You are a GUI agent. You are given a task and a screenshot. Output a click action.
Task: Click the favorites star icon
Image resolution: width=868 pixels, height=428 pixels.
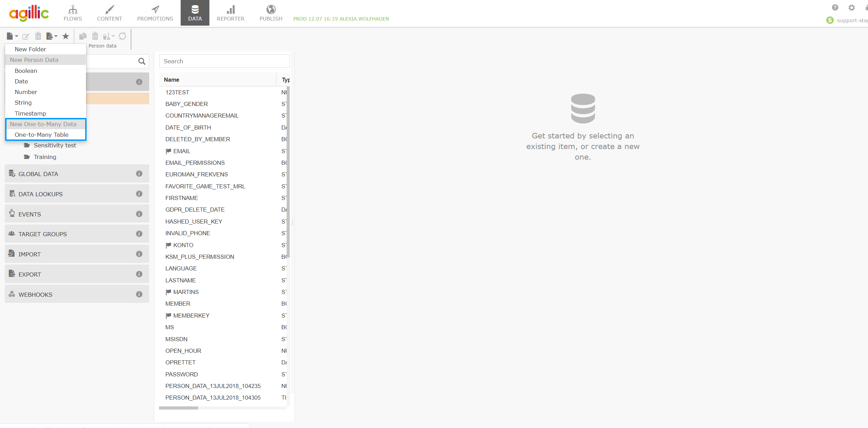(x=66, y=36)
